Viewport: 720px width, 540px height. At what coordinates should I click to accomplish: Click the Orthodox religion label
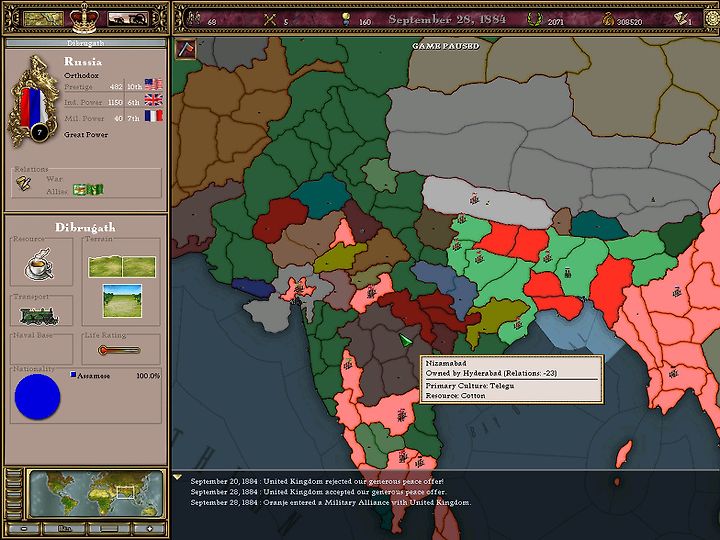[81, 75]
